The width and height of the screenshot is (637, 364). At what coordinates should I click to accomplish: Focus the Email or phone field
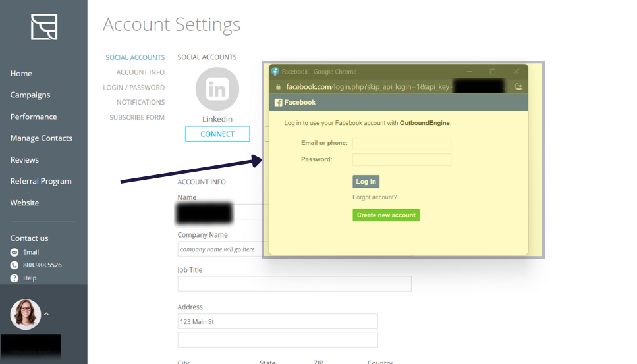(402, 143)
